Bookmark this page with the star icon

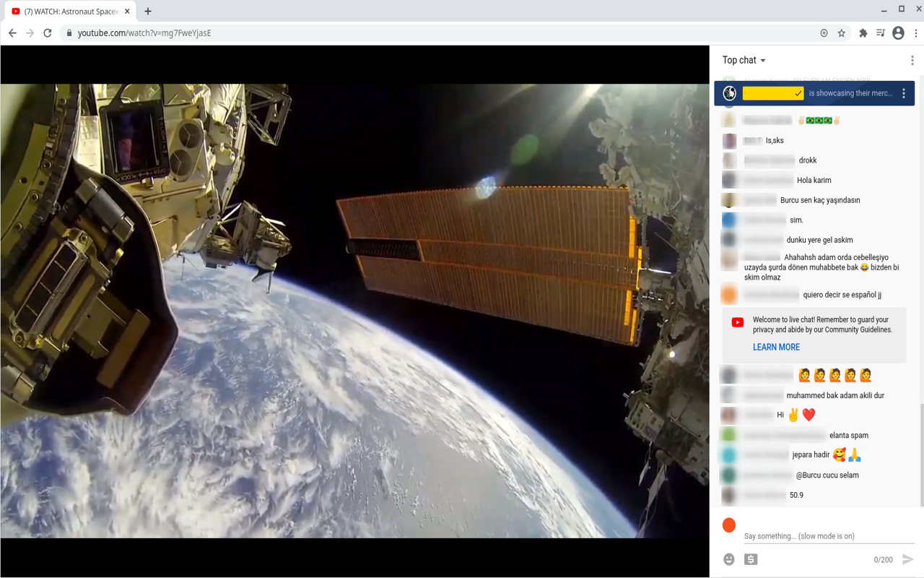841,33
